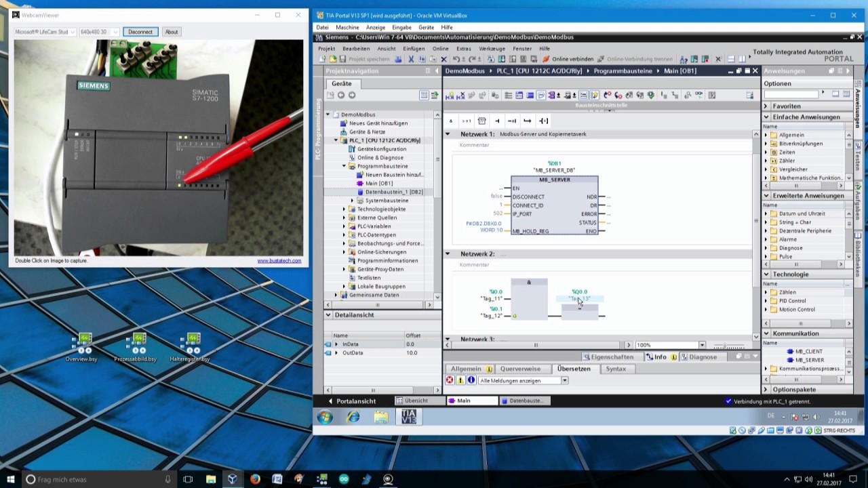Collapse Erweiterte Anweisungen section

766,196
